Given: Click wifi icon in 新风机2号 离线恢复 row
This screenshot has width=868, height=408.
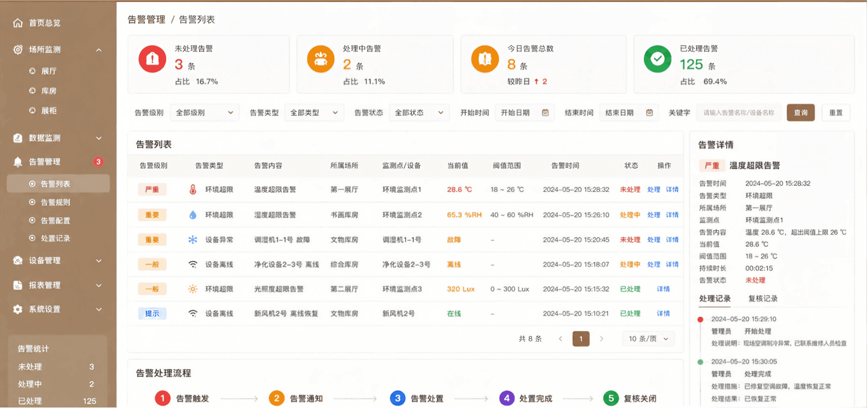Looking at the screenshot, I should tap(192, 314).
